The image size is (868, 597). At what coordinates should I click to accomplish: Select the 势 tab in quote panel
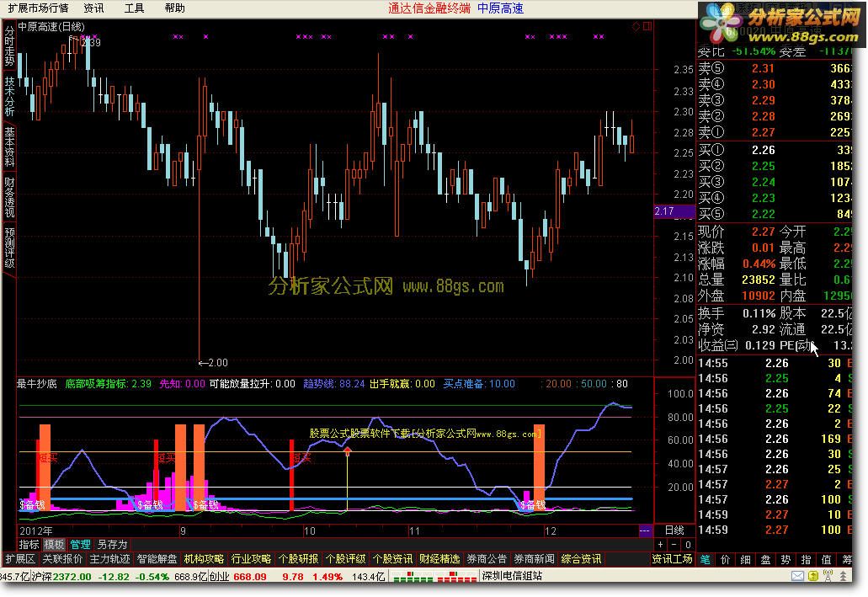786,559
